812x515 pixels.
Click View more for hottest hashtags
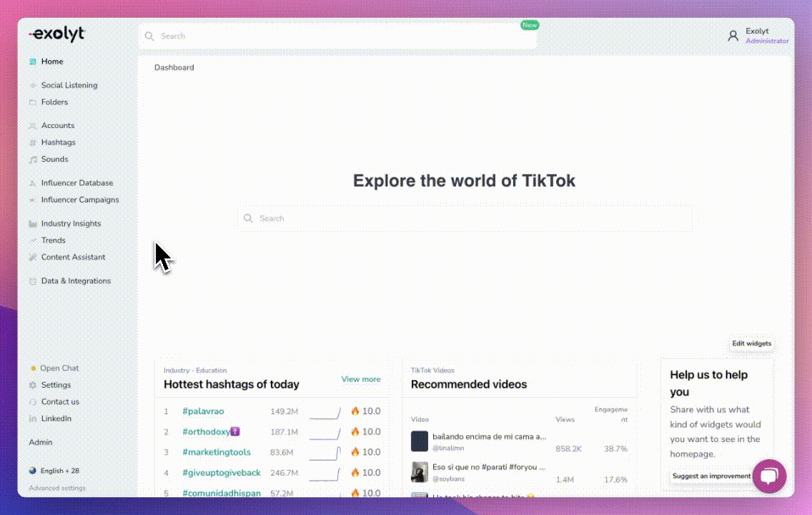(360, 379)
